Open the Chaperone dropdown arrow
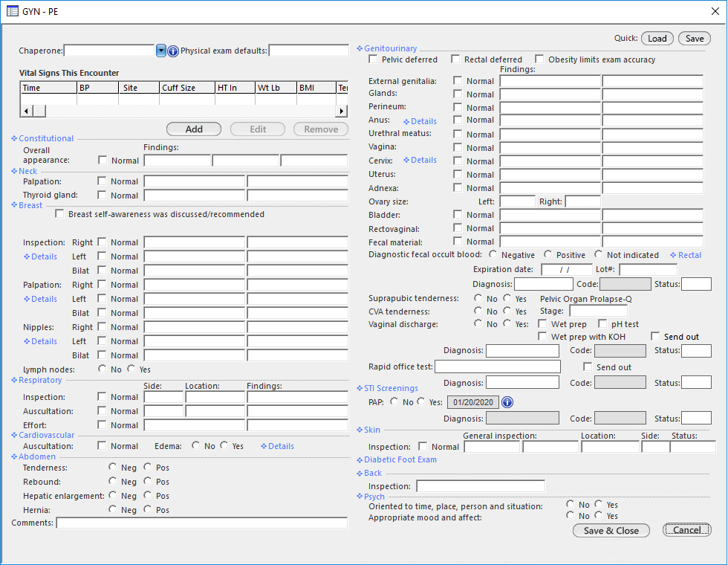728x565 pixels. click(x=160, y=51)
